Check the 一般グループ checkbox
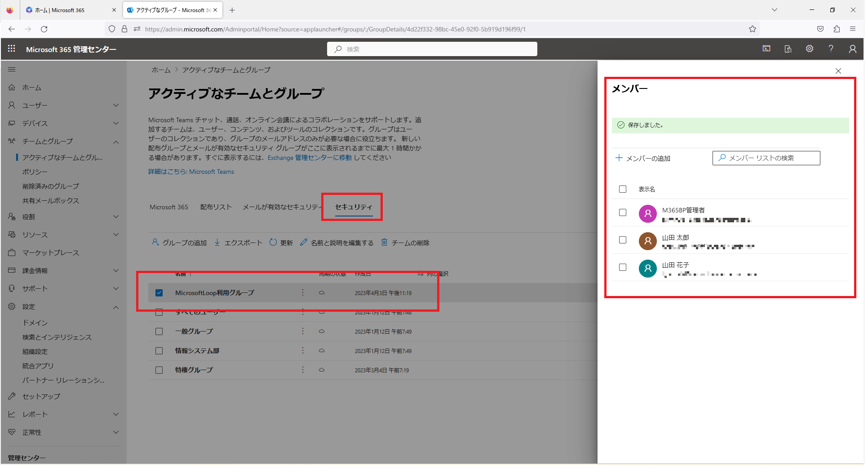 [159, 331]
